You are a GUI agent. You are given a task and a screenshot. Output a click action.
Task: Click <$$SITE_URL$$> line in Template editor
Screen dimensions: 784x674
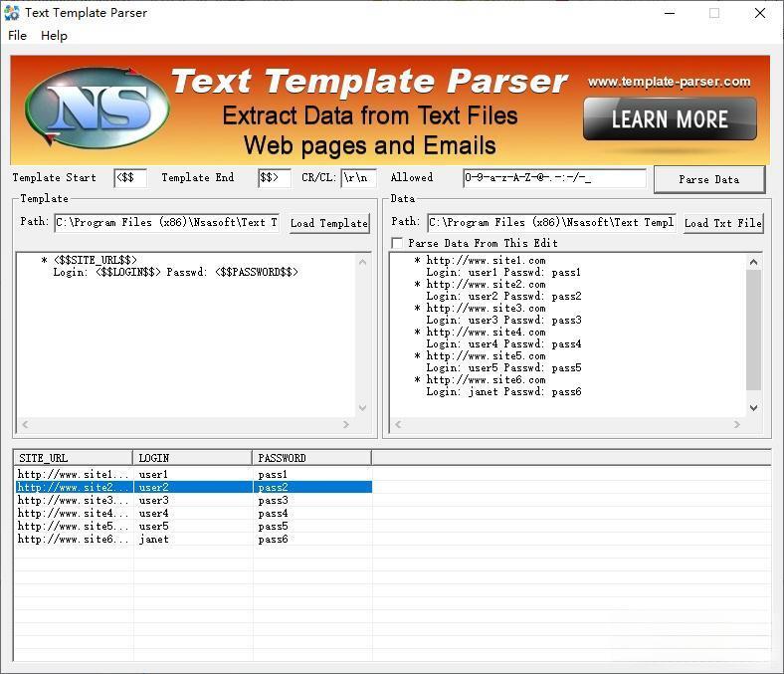(95, 260)
